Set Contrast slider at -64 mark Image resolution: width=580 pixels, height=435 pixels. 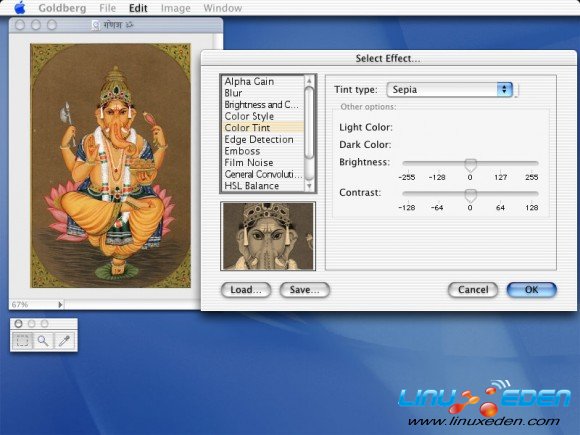[x=437, y=193]
